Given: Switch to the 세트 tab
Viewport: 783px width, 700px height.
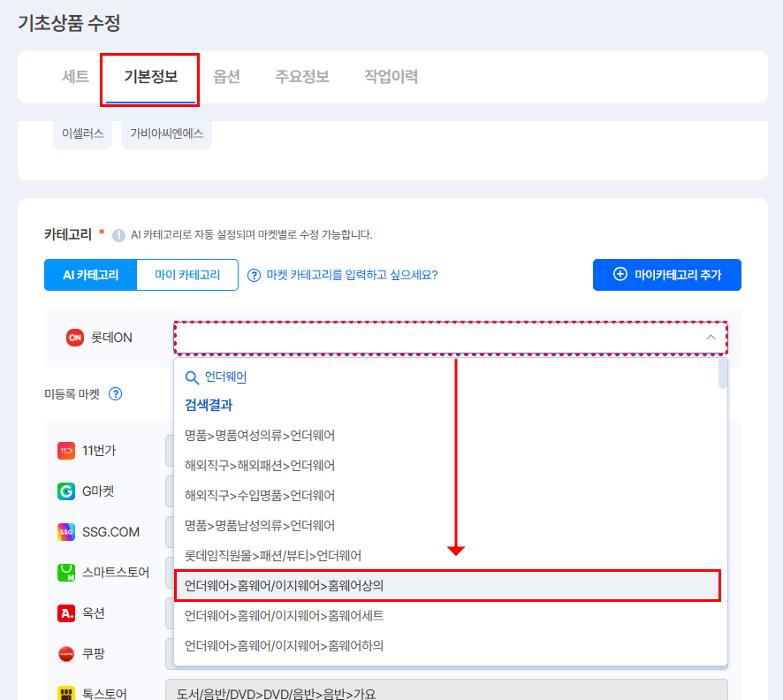Looking at the screenshot, I should pos(75,76).
